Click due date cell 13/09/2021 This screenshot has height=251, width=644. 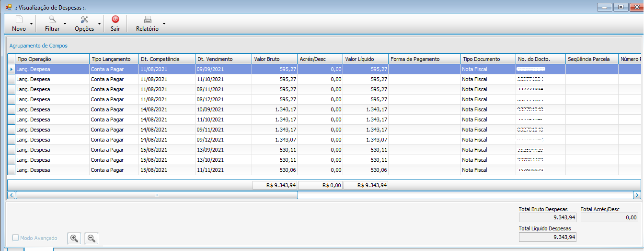(224, 150)
